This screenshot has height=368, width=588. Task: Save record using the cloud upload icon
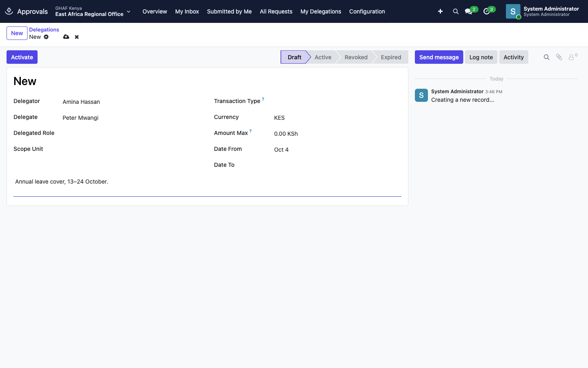(66, 37)
